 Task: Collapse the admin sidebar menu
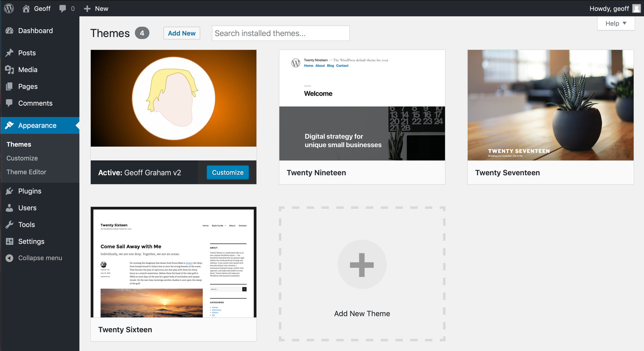(9, 258)
